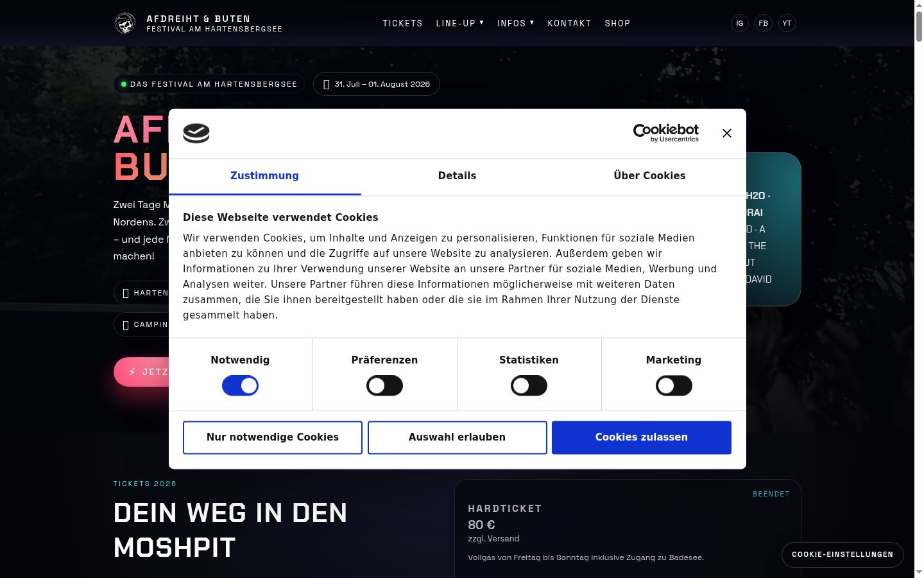Toggle the Notwendig cookies switch
This screenshot has height=578, width=924.
pos(240,386)
